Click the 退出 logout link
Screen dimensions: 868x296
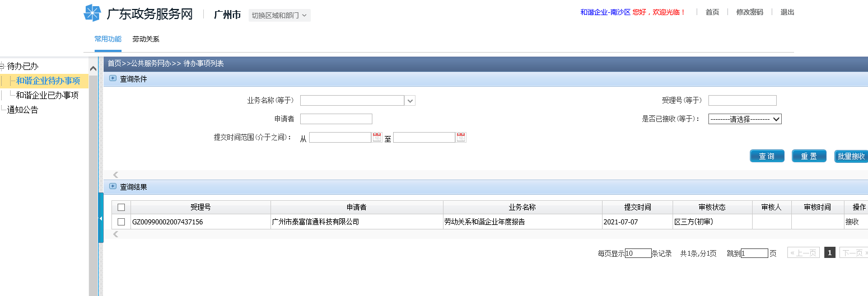[x=787, y=12]
